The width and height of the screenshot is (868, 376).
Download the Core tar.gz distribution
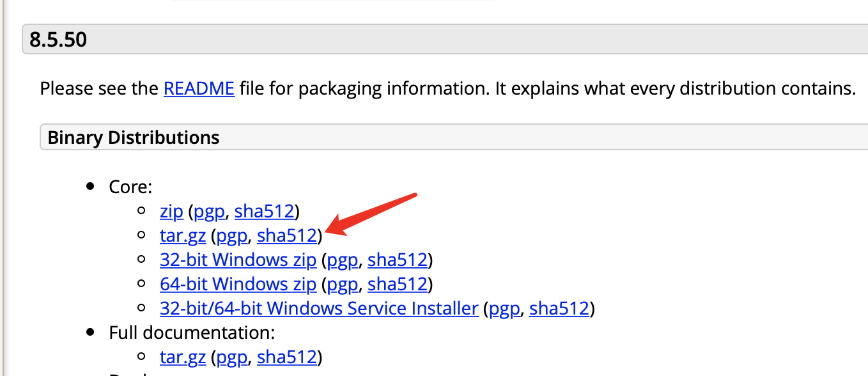(x=183, y=236)
